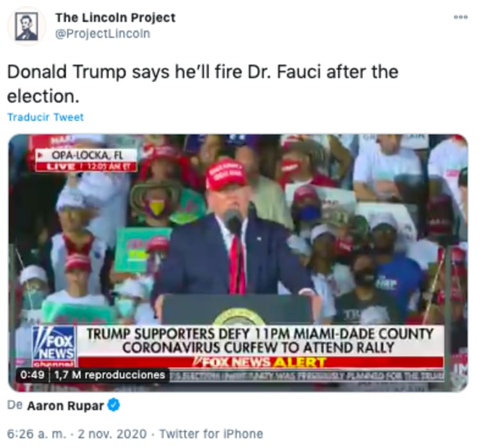Open the 6:26 a. m. timestamp link

pyautogui.click(x=37, y=434)
